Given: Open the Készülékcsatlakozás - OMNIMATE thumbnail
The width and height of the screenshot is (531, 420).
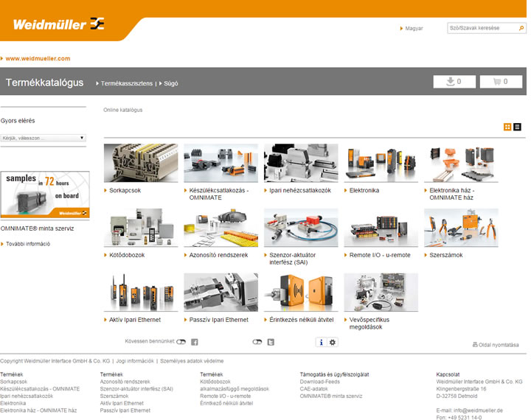Looking at the screenshot, I should [x=221, y=163].
